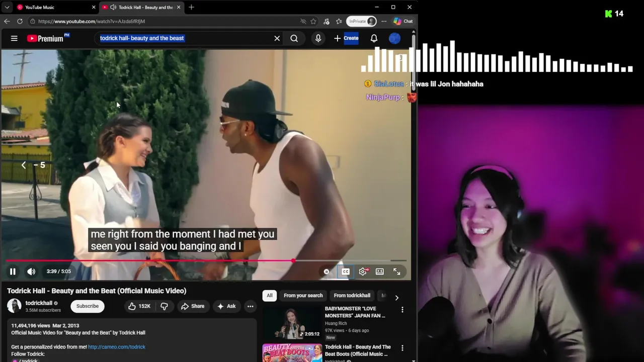Image resolution: width=644 pixels, height=362 pixels.
Task: Seek on the red video progress bar
Action: [206, 260]
